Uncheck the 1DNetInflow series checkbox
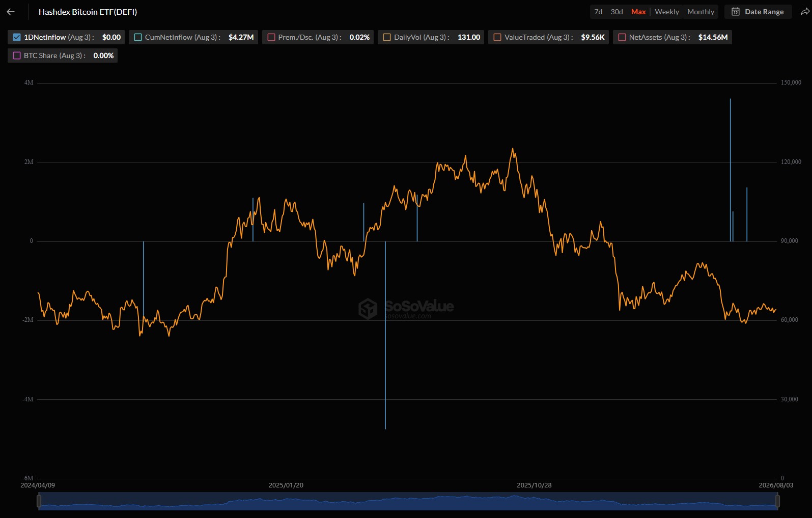 [17, 37]
